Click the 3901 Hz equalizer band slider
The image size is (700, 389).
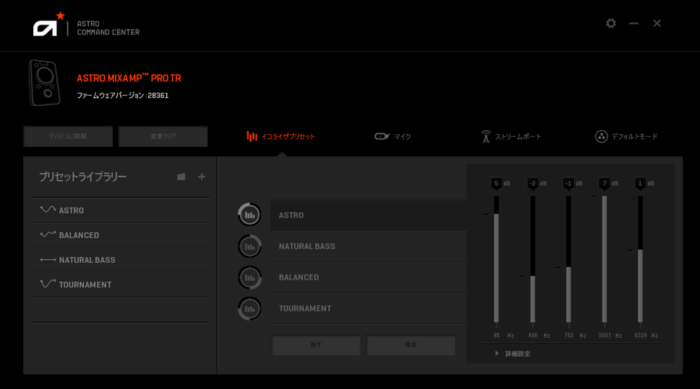(x=604, y=259)
